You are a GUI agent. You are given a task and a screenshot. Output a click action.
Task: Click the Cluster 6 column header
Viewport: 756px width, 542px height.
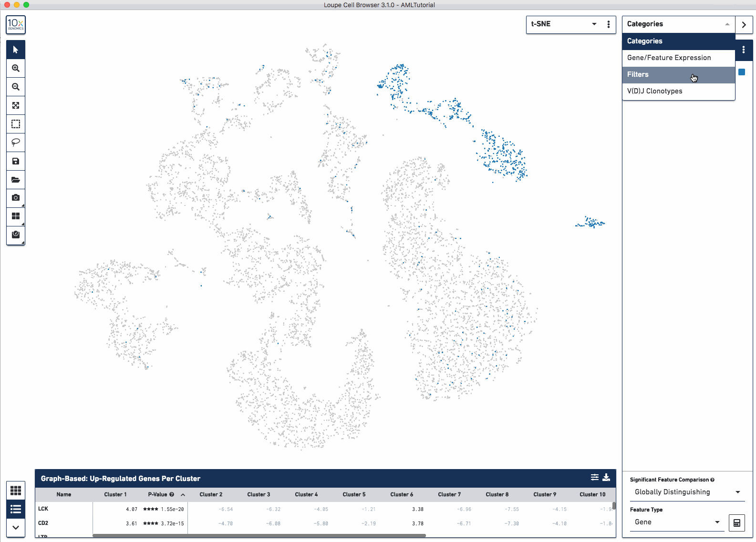[x=402, y=495]
